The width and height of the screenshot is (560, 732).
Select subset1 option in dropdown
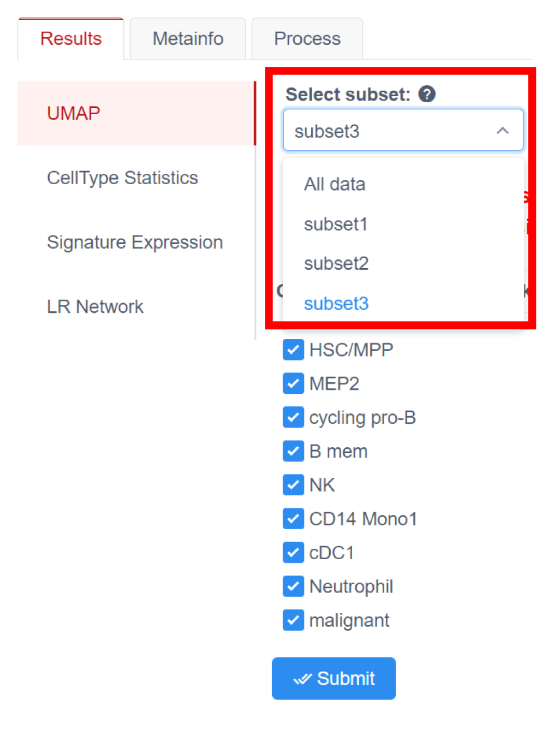pyautogui.click(x=335, y=224)
